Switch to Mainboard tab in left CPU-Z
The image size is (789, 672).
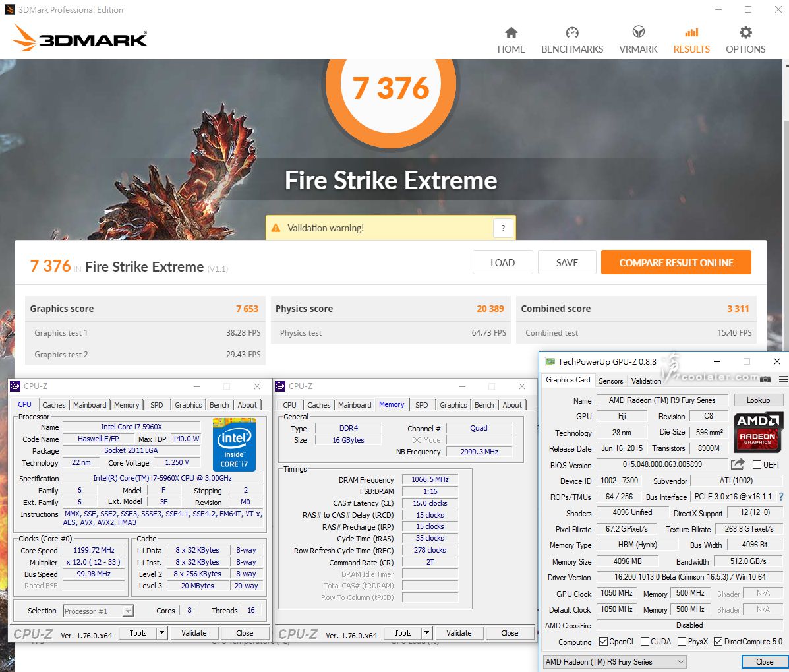point(90,405)
